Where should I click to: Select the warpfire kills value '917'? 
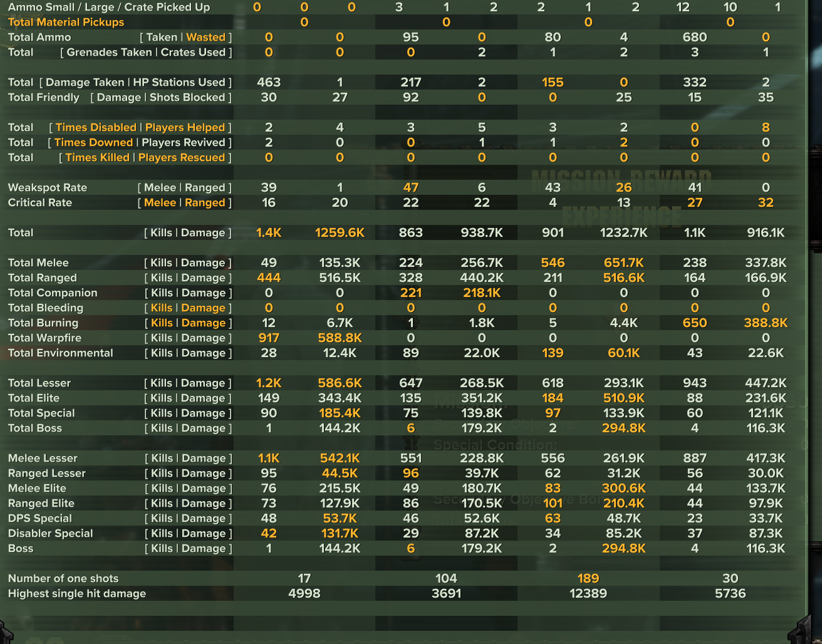(269, 338)
